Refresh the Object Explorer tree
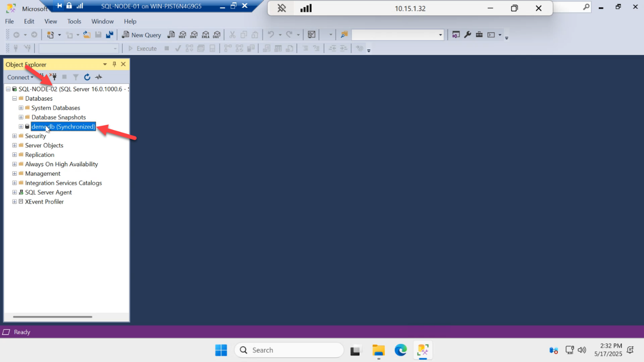644x362 pixels. (87, 77)
